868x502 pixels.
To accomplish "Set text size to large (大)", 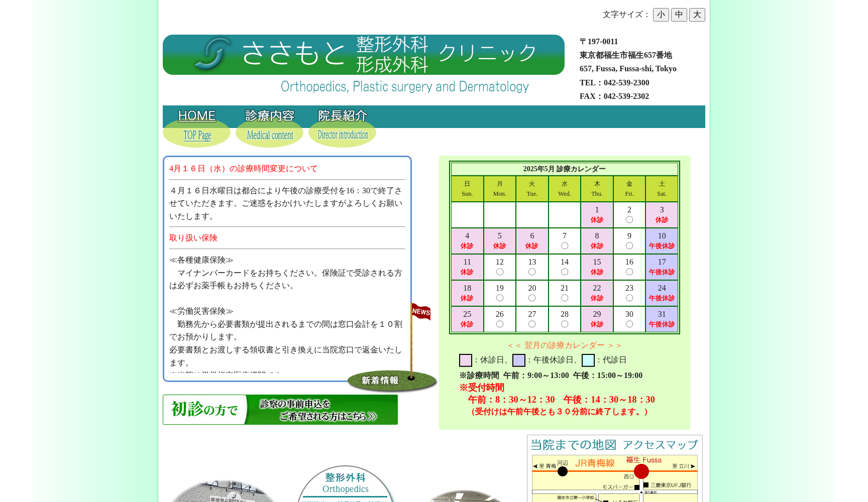I will point(697,15).
